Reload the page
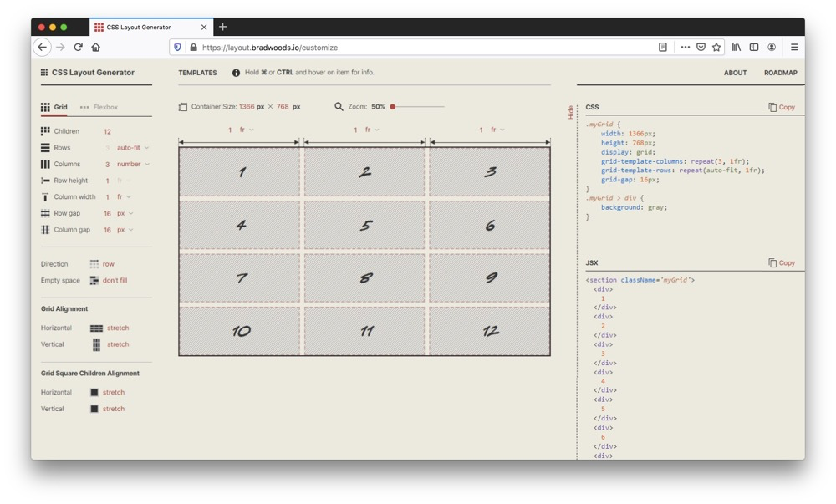The width and height of the screenshot is (836, 504). click(78, 48)
